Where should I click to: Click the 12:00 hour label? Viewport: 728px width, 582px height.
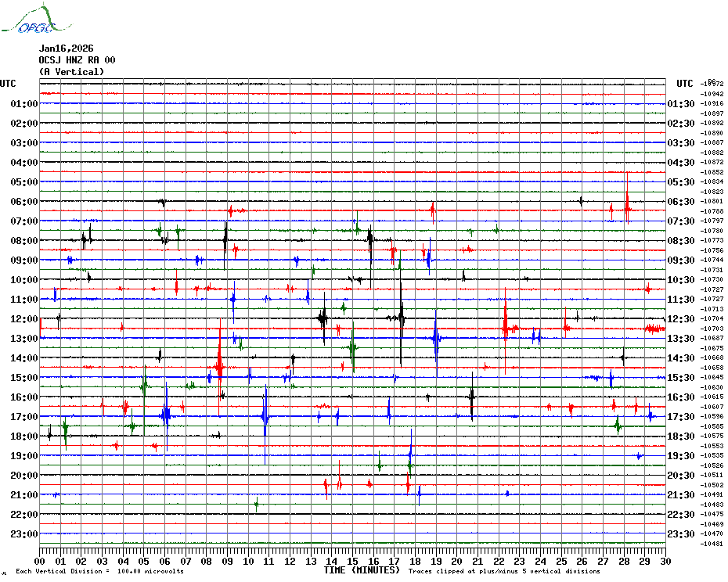(x=24, y=319)
